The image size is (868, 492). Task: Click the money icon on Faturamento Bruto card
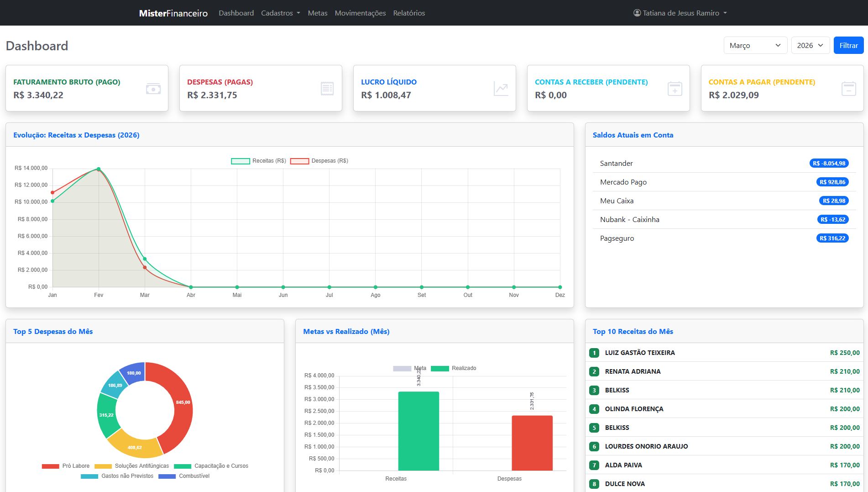[x=153, y=88]
